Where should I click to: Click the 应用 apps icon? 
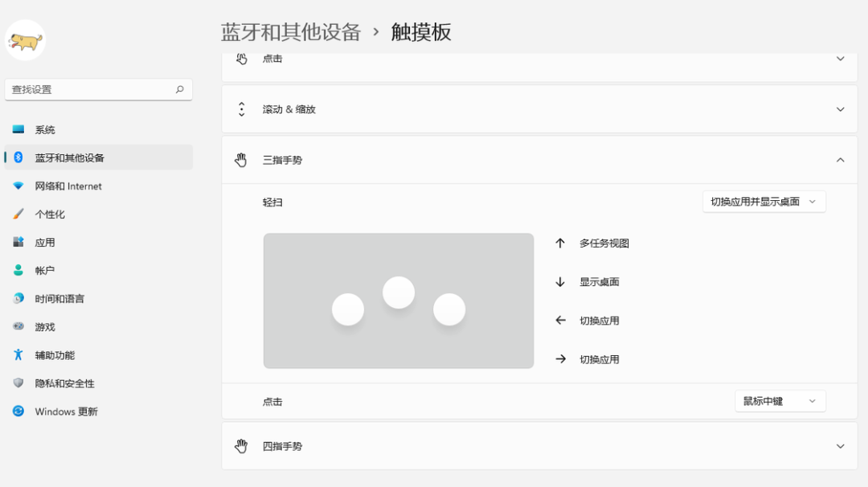coord(18,242)
